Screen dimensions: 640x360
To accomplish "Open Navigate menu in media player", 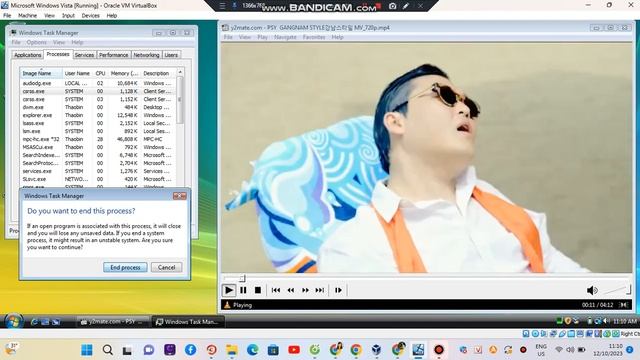I will point(285,37).
